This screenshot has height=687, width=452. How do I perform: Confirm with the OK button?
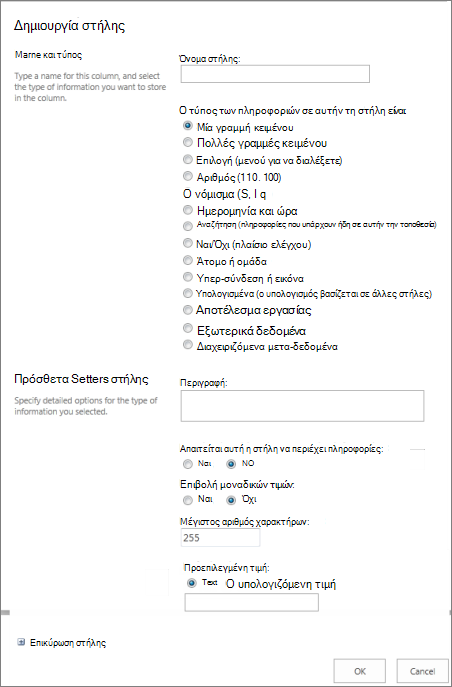(360, 671)
